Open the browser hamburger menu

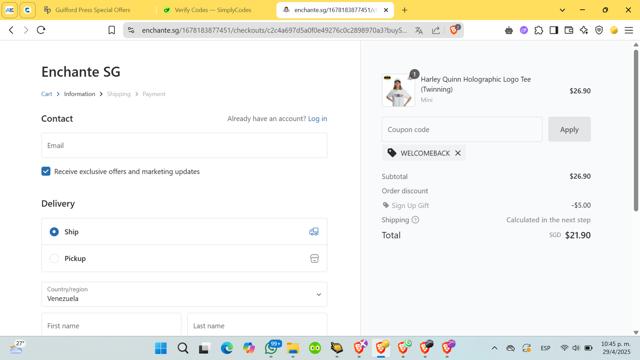click(629, 30)
